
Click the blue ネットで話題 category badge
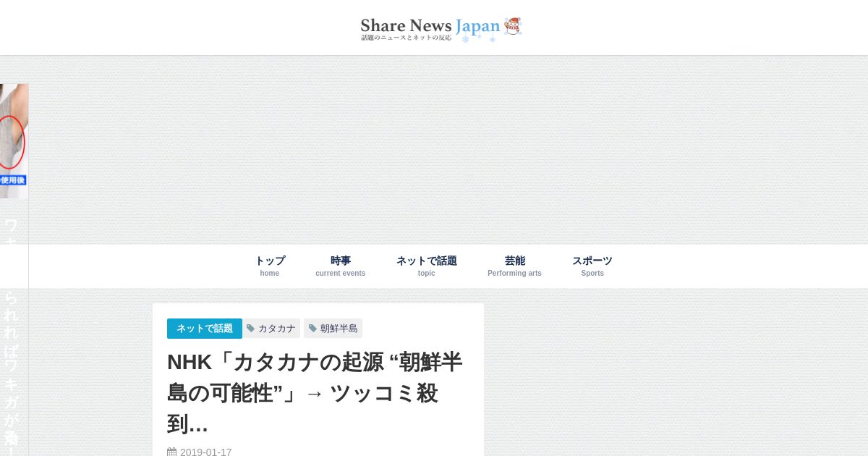(205, 329)
